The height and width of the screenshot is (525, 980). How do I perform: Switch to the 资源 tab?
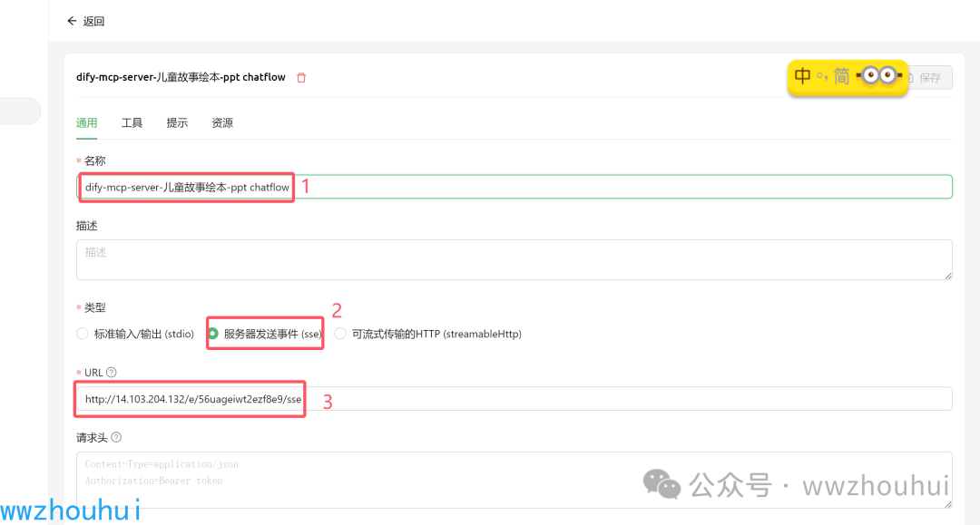point(222,122)
